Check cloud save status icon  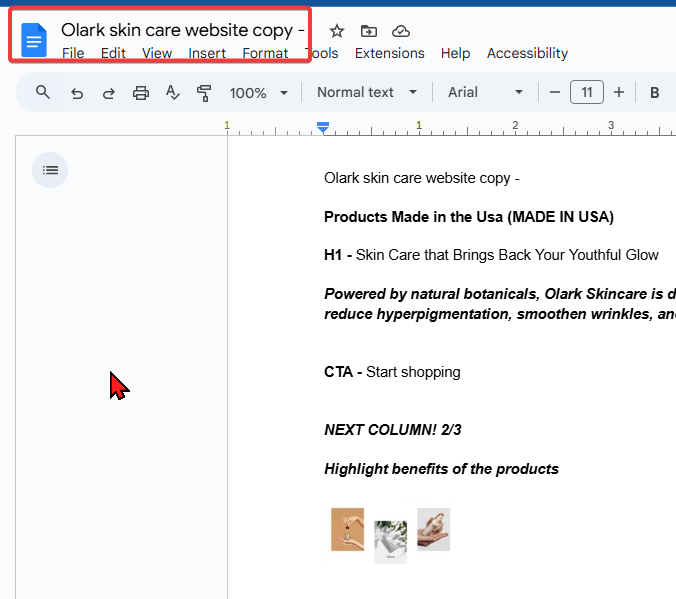[x=401, y=31]
